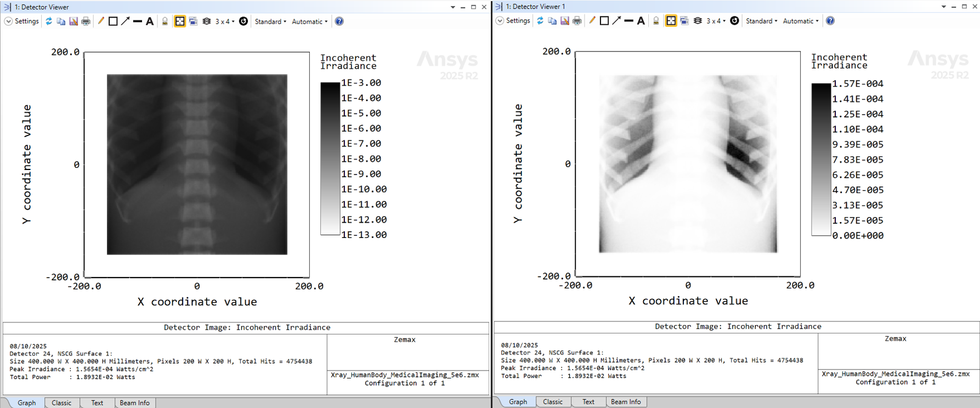The width and height of the screenshot is (980, 408).
Task: Select pencil annotation tool in Detector Viewer 1
Action: point(592,21)
